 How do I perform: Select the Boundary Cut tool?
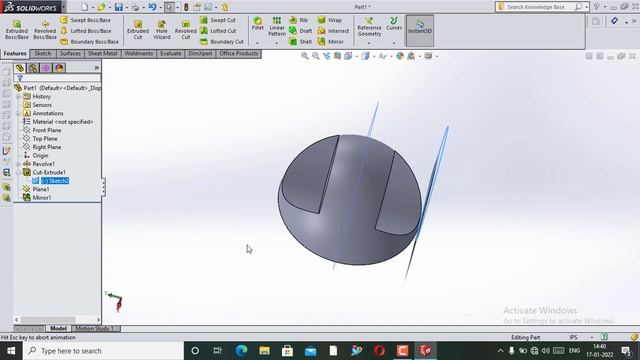[222, 42]
